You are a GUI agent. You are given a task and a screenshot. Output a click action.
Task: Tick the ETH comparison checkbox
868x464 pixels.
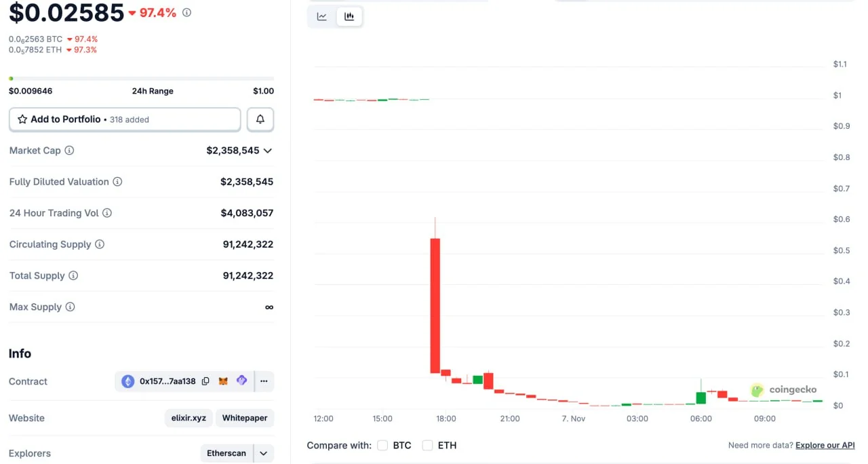(427, 446)
